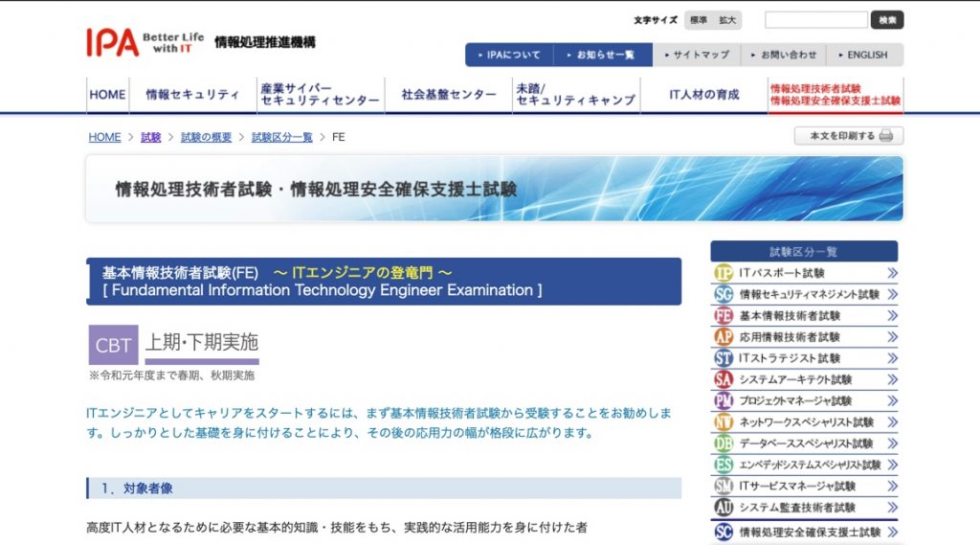This screenshot has height=545, width=980.
Task: Click the SA exam badge icon
Action: coord(724,379)
